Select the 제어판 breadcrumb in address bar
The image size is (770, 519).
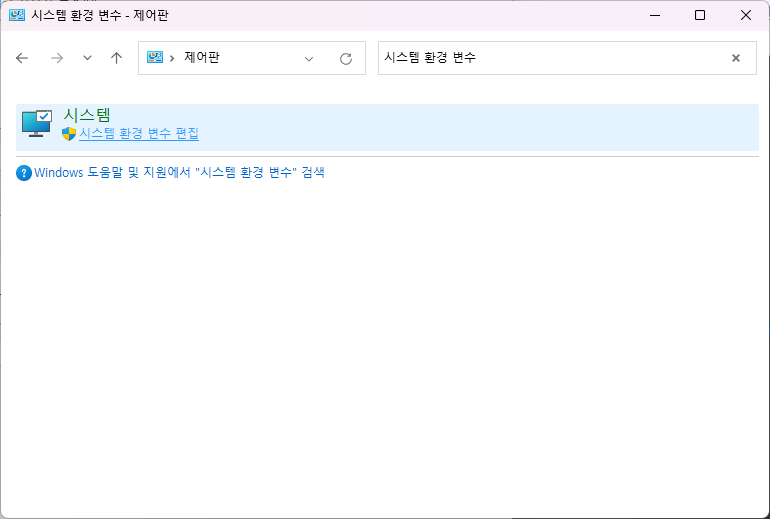[x=202, y=57]
